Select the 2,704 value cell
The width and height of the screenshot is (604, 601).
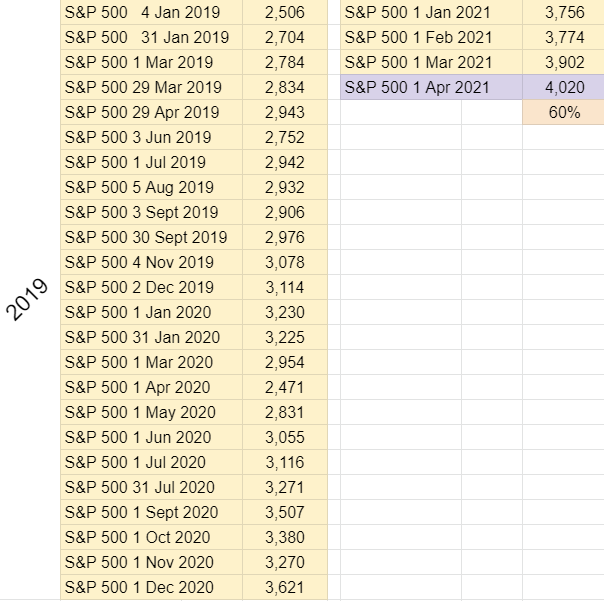tap(285, 37)
